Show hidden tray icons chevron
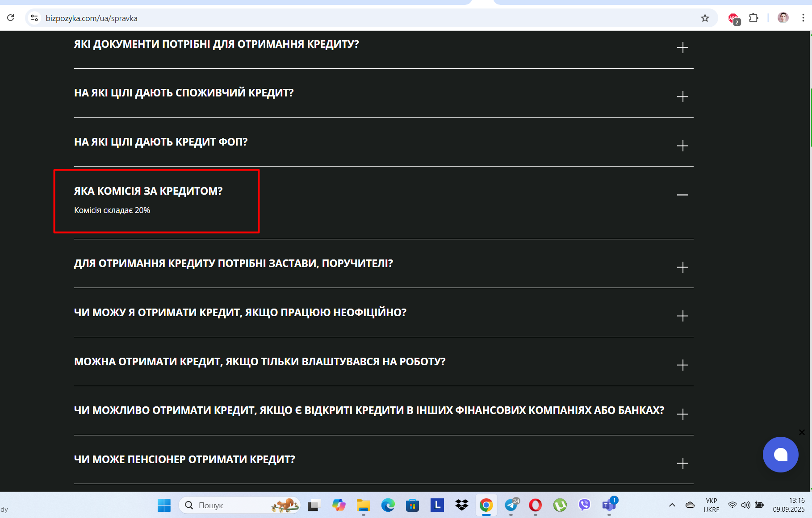Viewport: 812px width, 518px height. [x=672, y=505]
